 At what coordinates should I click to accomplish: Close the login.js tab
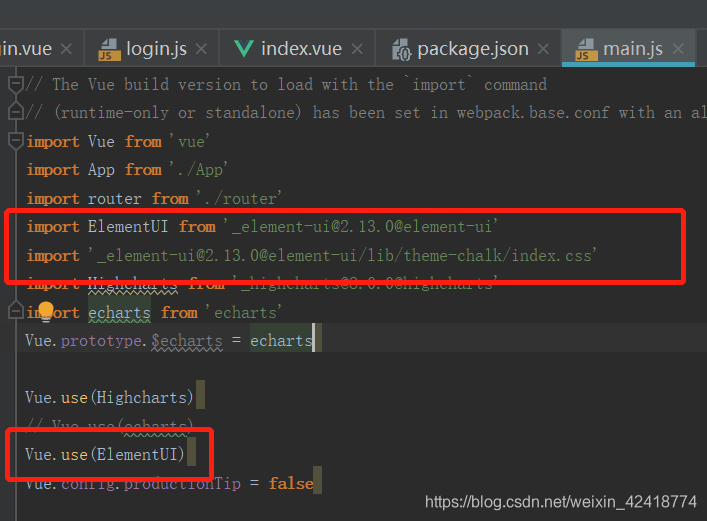(201, 49)
